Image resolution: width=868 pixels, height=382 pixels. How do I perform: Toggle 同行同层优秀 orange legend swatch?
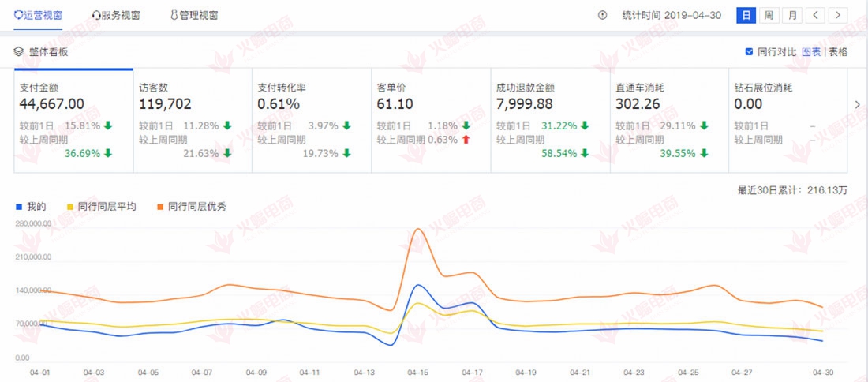click(x=159, y=207)
